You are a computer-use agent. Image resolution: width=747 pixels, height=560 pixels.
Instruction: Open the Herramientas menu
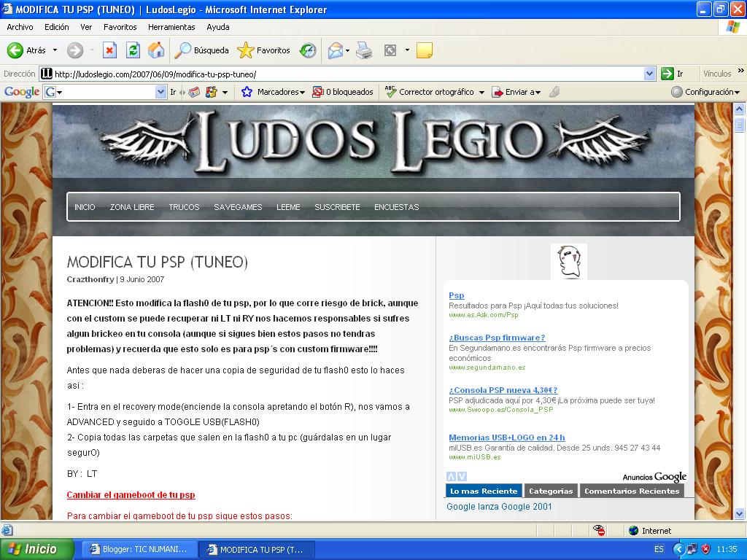point(171,27)
